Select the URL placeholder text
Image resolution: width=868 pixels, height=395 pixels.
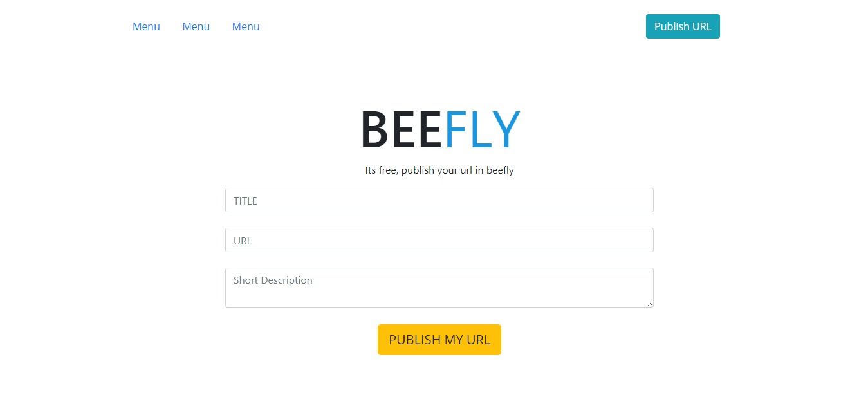click(243, 241)
